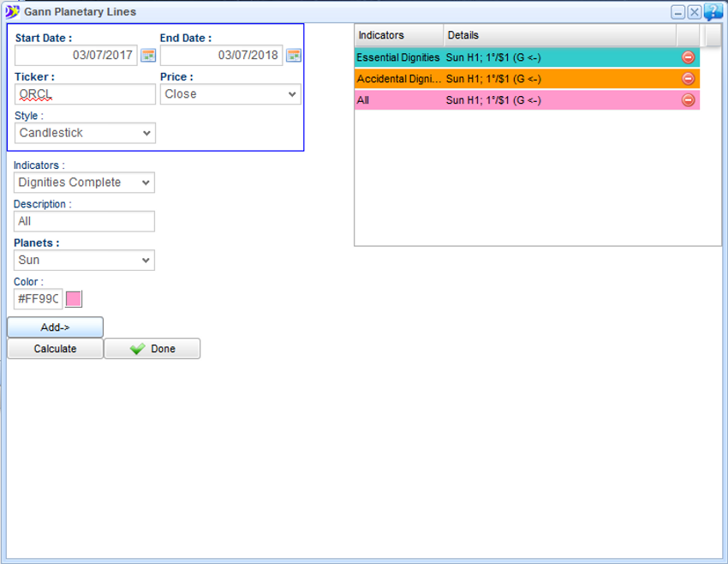Click the Details column header
The image size is (728, 564).
[558, 35]
